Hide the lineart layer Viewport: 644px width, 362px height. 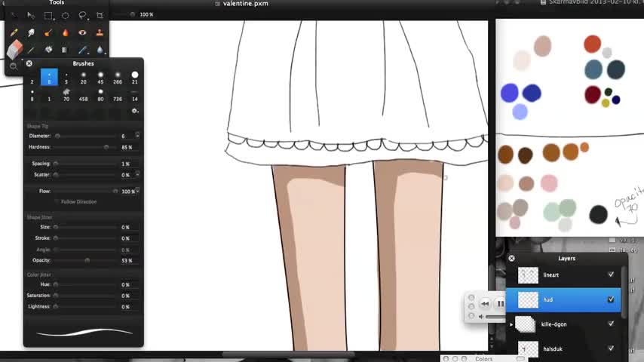[x=611, y=275]
